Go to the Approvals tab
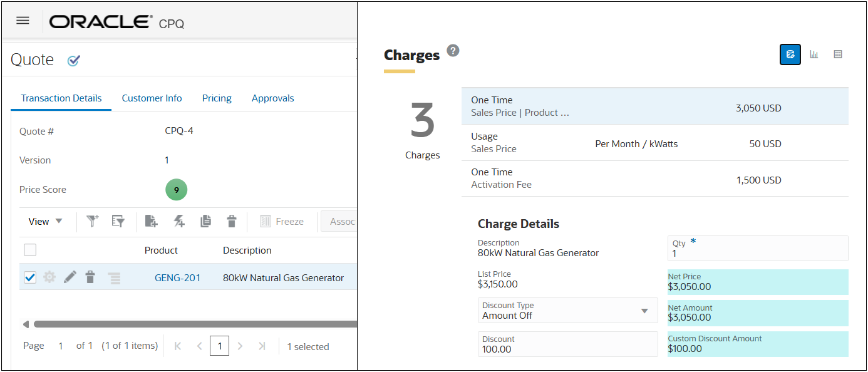Image resolution: width=868 pixels, height=372 pixels. click(x=272, y=98)
